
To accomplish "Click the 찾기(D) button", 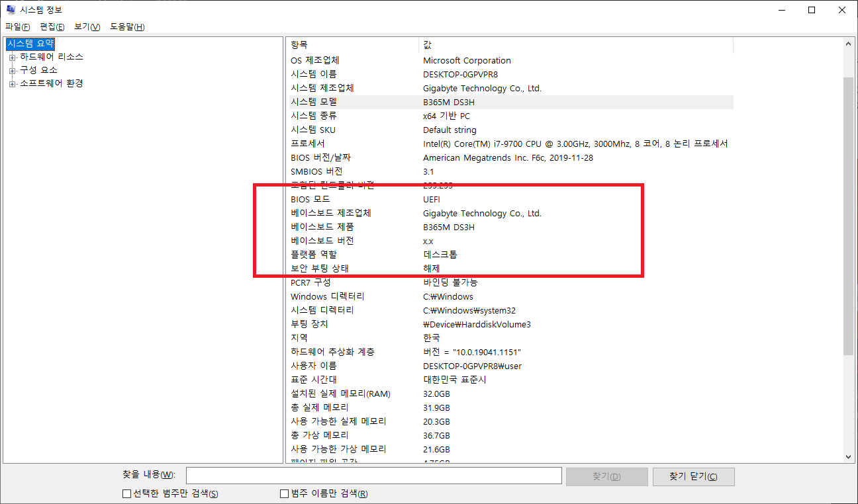I will tap(606, 477).
